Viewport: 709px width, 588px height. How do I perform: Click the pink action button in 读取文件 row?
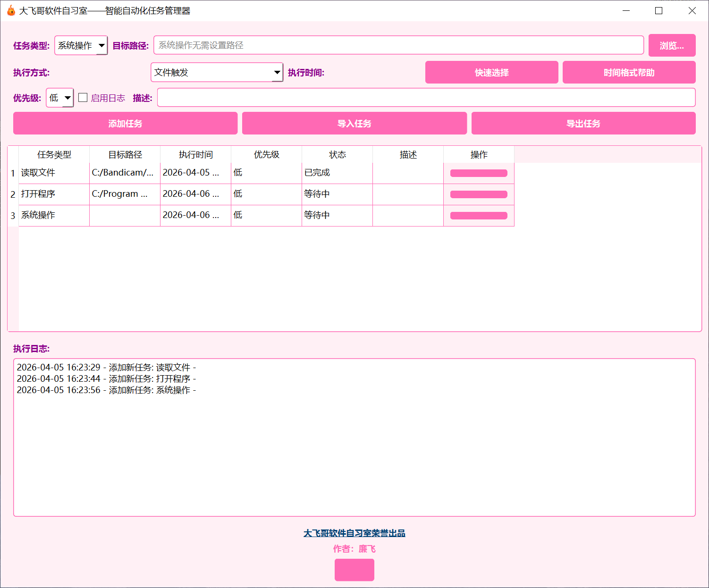pyautogui.click(x=479, y=173)
